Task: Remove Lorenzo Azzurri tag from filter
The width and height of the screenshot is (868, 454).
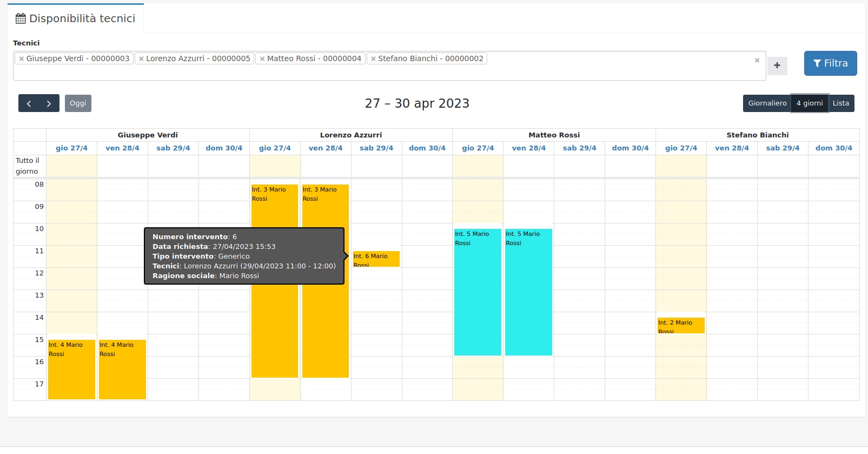Action: pos(141,59)
